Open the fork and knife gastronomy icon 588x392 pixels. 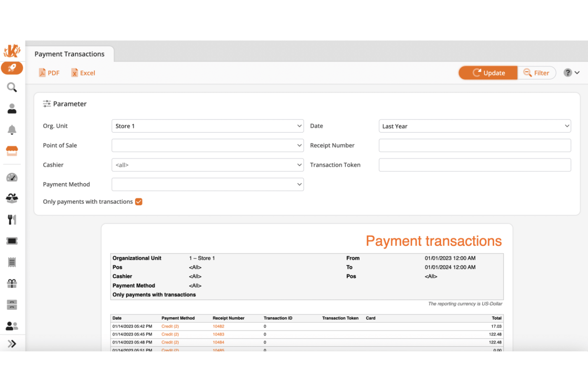click(x=12, y=220)
